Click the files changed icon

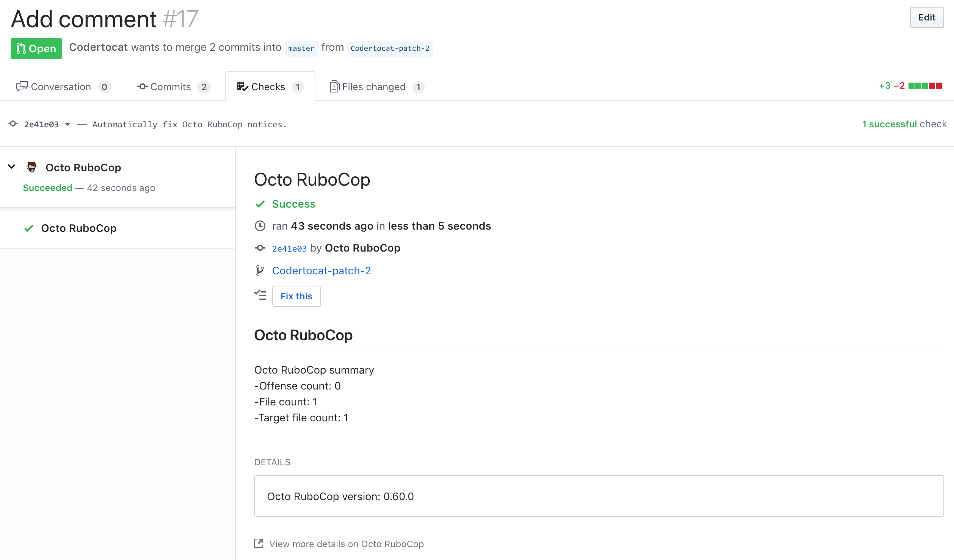(333, 86)
